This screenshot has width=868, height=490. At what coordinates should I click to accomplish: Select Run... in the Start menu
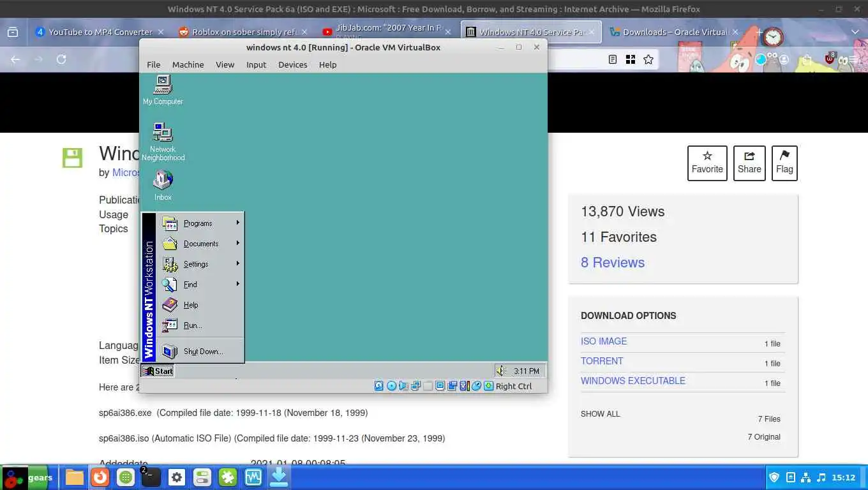pyautogui.click(x=200, y=325)
